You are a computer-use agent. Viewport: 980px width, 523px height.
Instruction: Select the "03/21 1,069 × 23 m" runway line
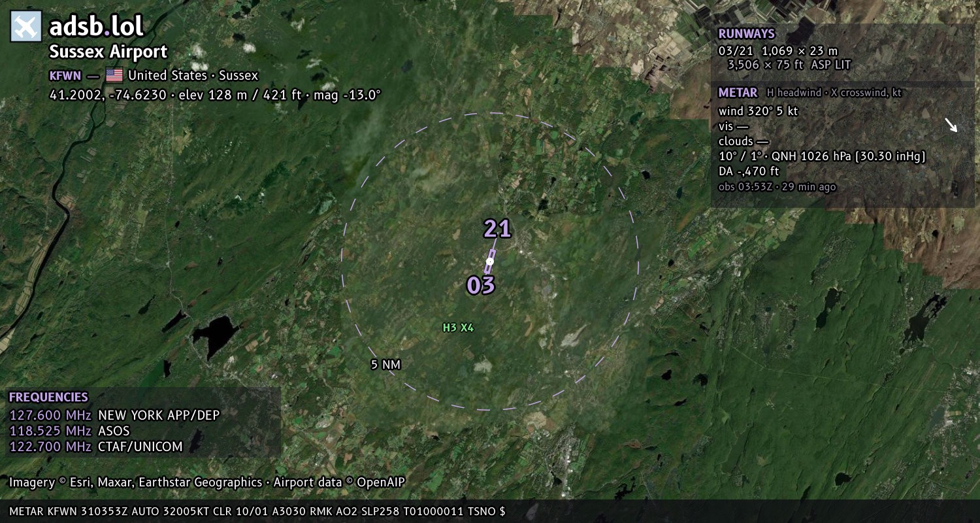[x=777, y=51]
